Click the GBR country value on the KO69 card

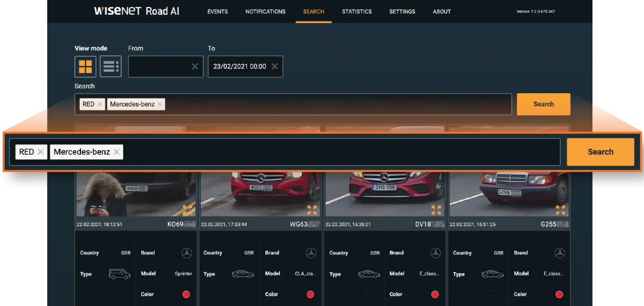click(126, 253)
